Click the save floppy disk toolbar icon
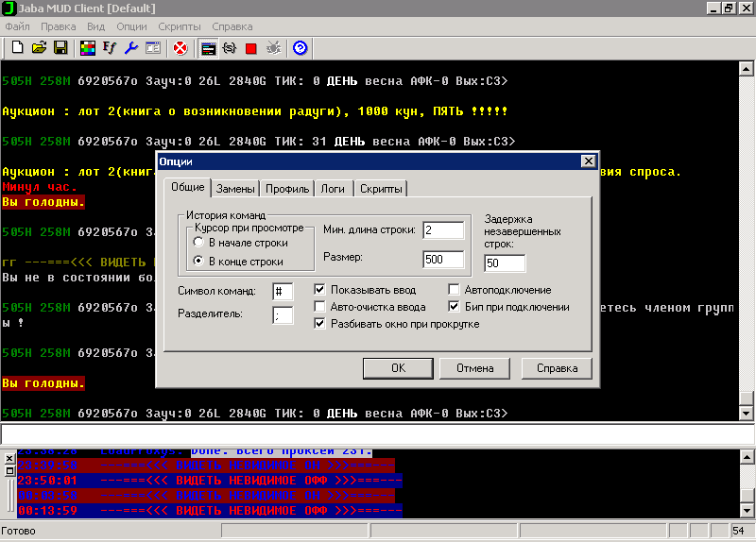 (x=60, y=47)
